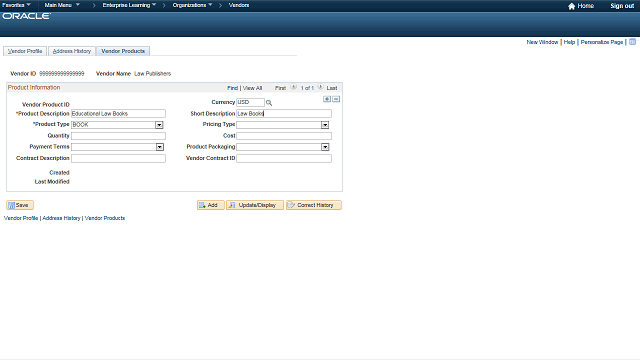Click the Add button
This screenshot has width=640, height=360.
(211, 205)
